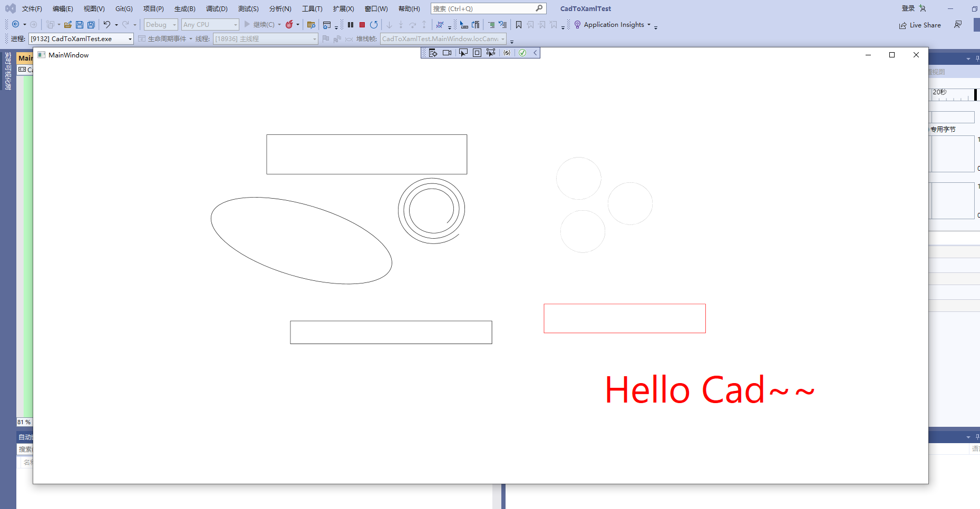Enable the display layout adorners tool
Viewport: 980px width, 509px height.
pos(477,53)
